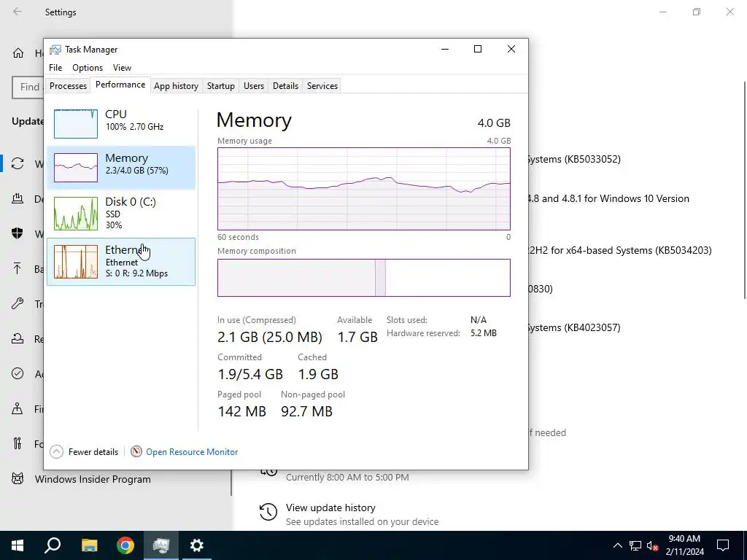The height and width of the screenshot is (560, 747).
Task: Open the clock showing 9:40 AM
Action: [x=684, y=545]
